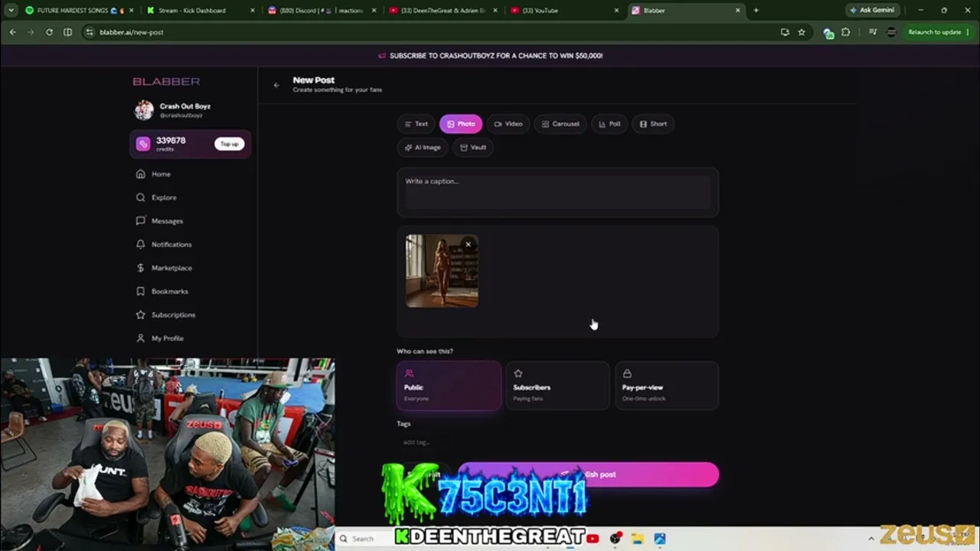Screen dimensions: 980x551
Task: Open the OBS icon in the taskbar
Action: [x=615, y=539]
